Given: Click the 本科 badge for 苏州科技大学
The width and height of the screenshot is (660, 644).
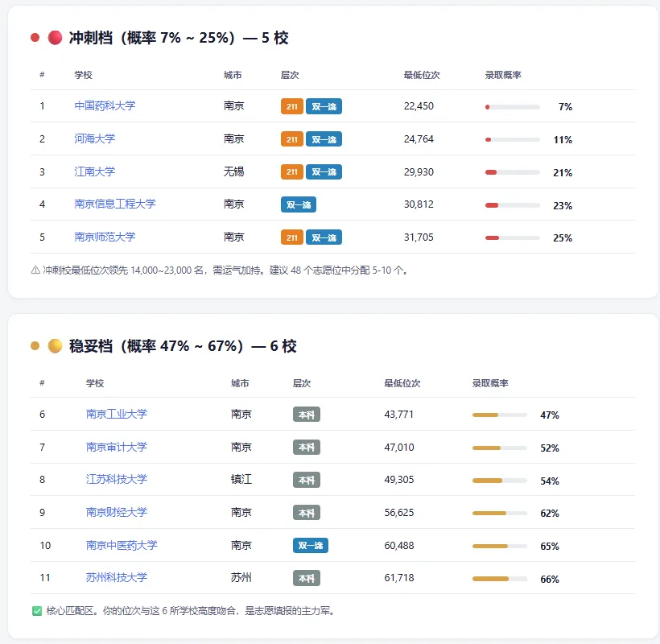Looking at the screenshot, I should coord(307,578).
